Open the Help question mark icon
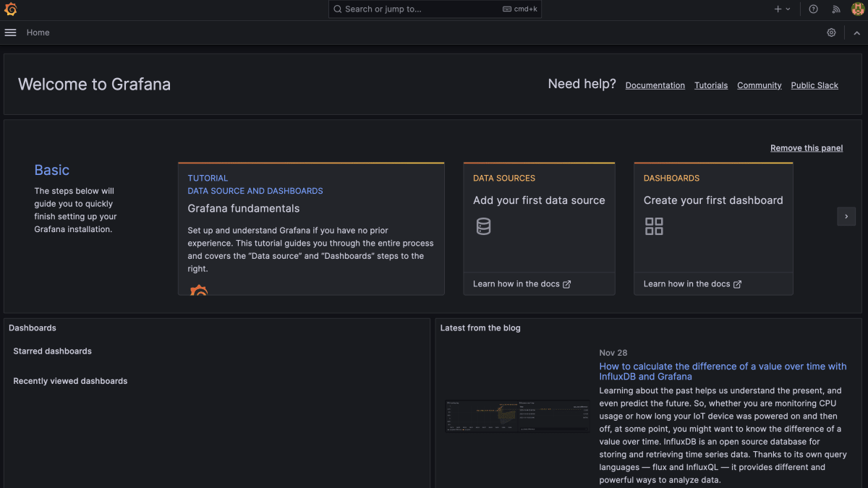Viewport: 868px width, 488px height. tap(813, 9)
